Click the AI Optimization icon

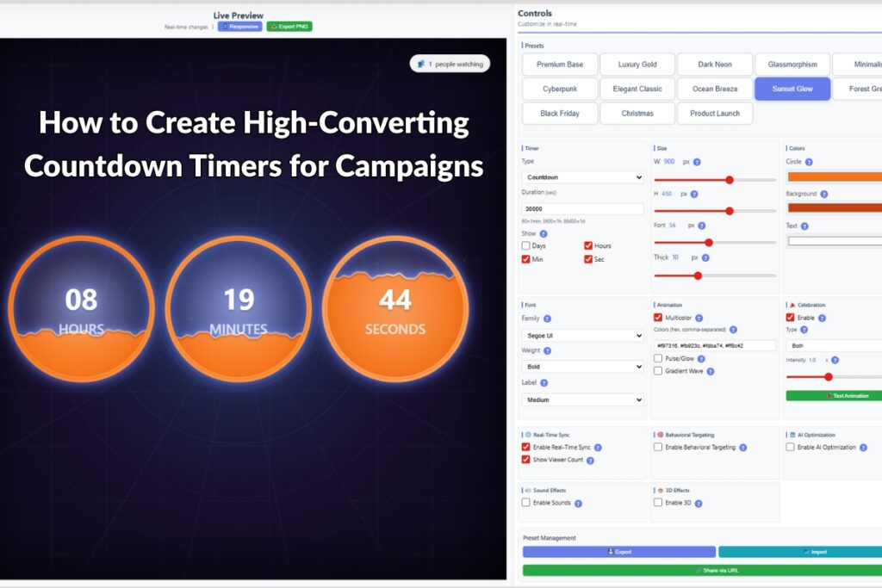[x=792, y=434]
